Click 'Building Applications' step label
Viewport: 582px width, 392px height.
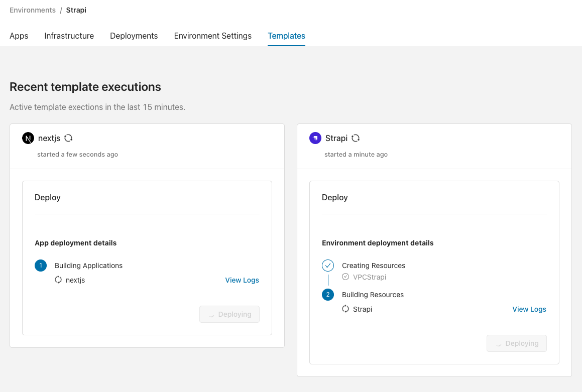coord(88,266)
